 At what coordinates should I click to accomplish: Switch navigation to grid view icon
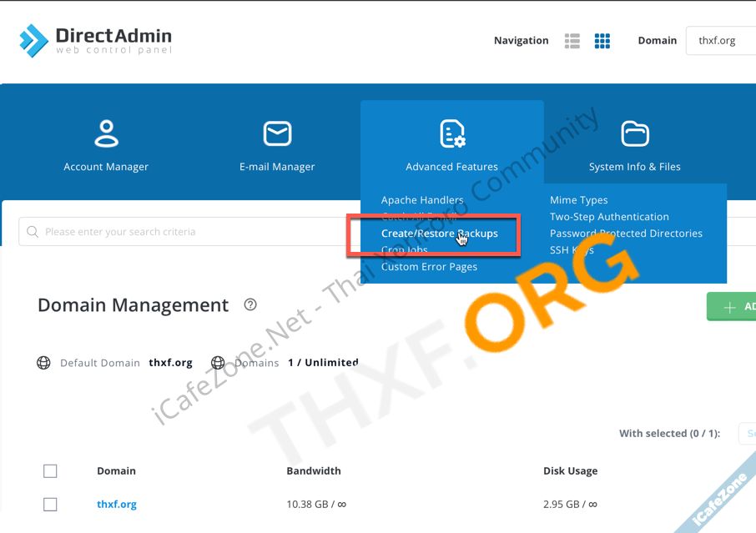(602, 41)
